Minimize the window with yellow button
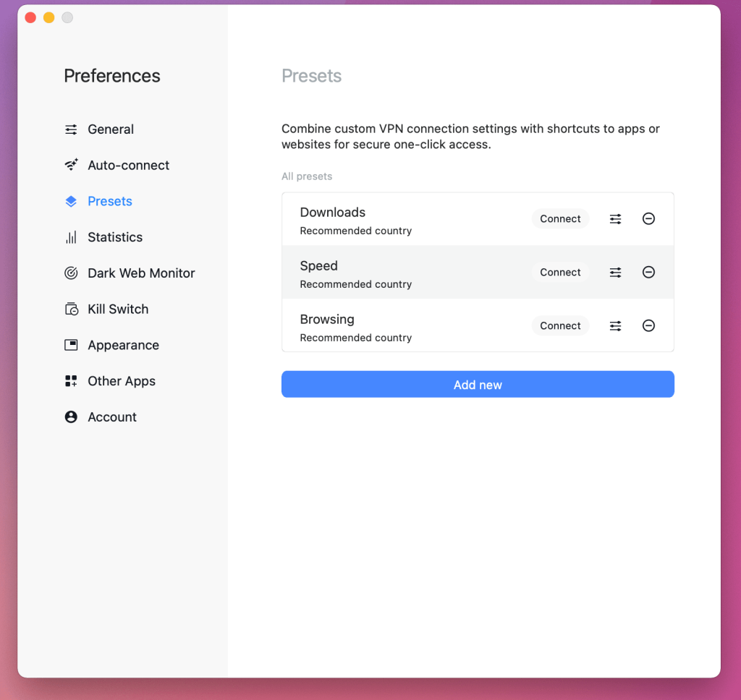The height and width of the screenshot is (700, 741). (x=49, y=17)
